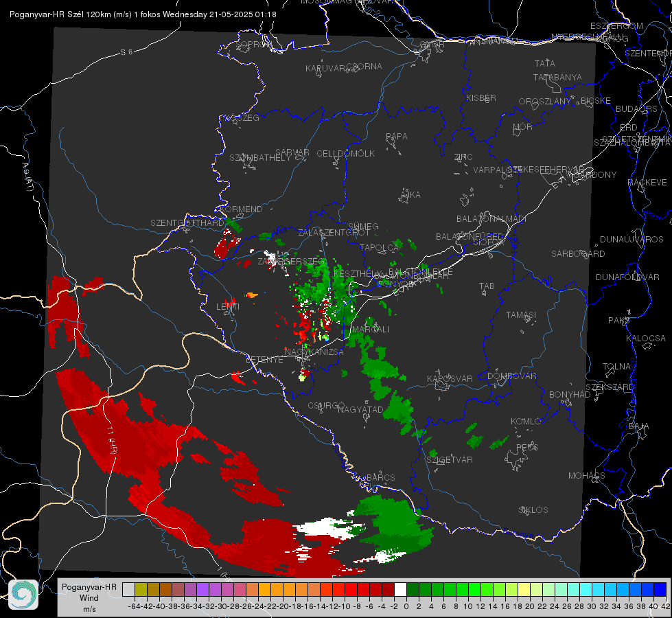The image size is (672, 618).
Task: Click the radar title with date text
Action: coord(143,14)
